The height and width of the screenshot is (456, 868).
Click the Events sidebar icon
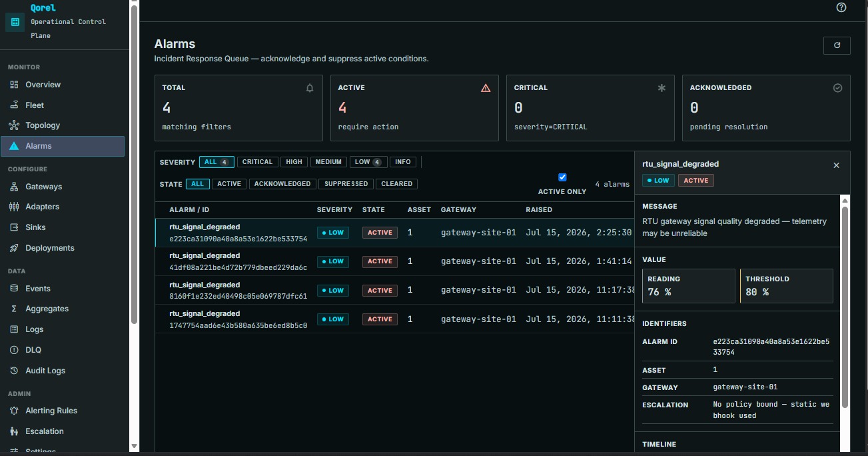[14, 289]
